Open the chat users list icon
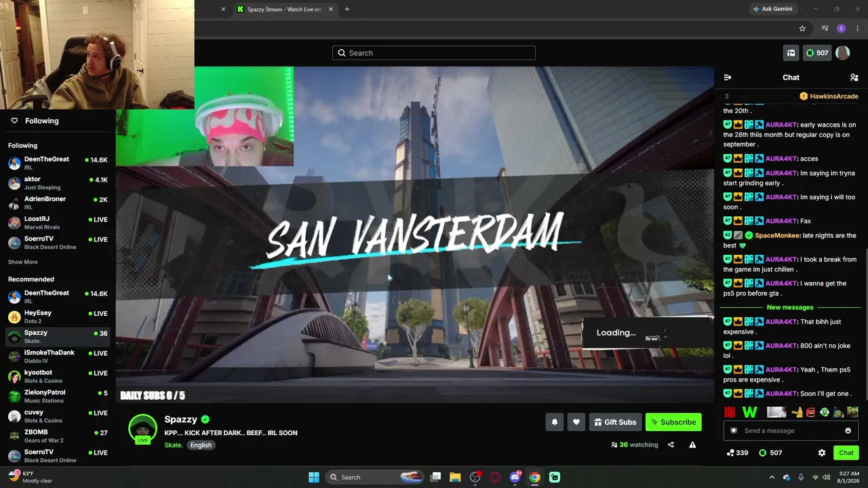This screenshot has width=868, height=488. pos(854,77)
